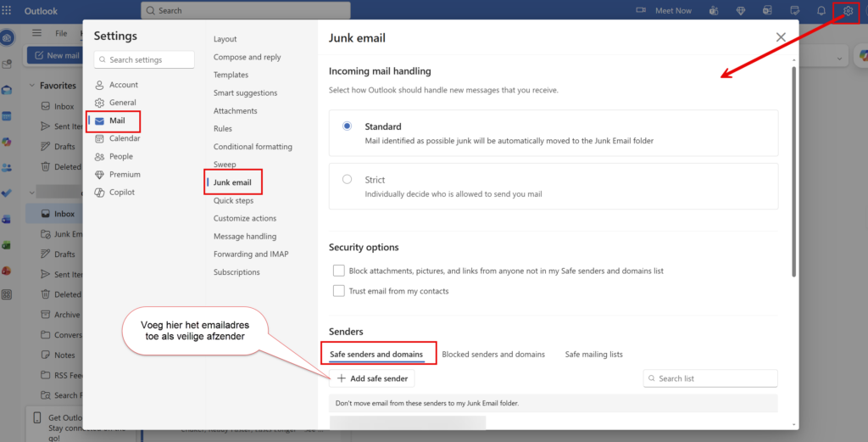868x442 pixels.
Task: Click the notifications bell icon
Action: coord(821,11)
